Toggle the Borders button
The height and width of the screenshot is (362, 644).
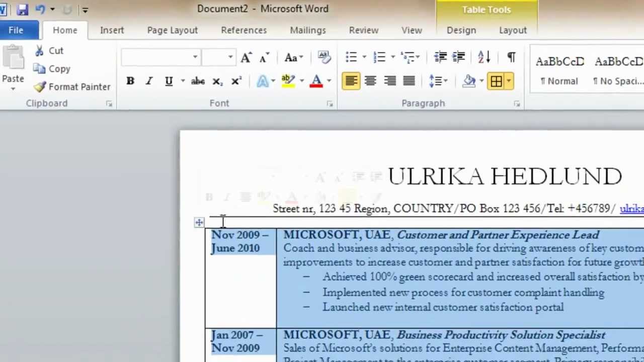pos(496,81)
